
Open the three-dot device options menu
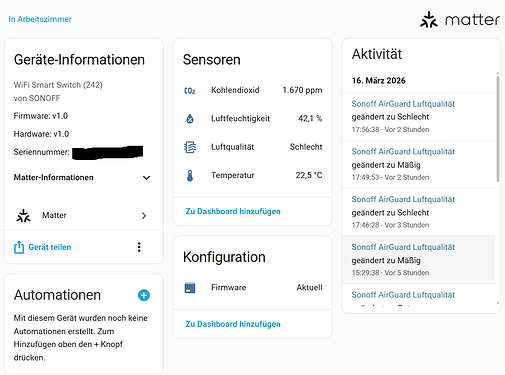[x=139, y=247]
